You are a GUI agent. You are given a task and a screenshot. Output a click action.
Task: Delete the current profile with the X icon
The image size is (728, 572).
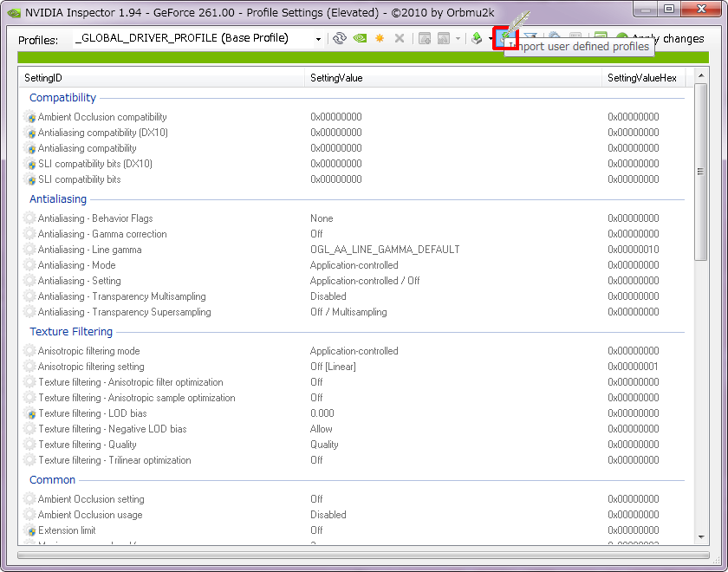(x=400, y=38)
